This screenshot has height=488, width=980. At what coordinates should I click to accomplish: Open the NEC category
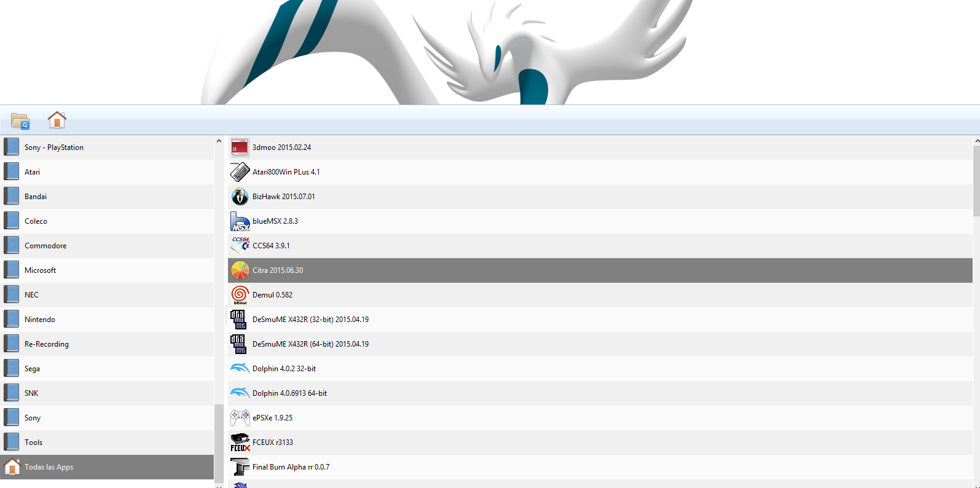click(x=107, y=295)
